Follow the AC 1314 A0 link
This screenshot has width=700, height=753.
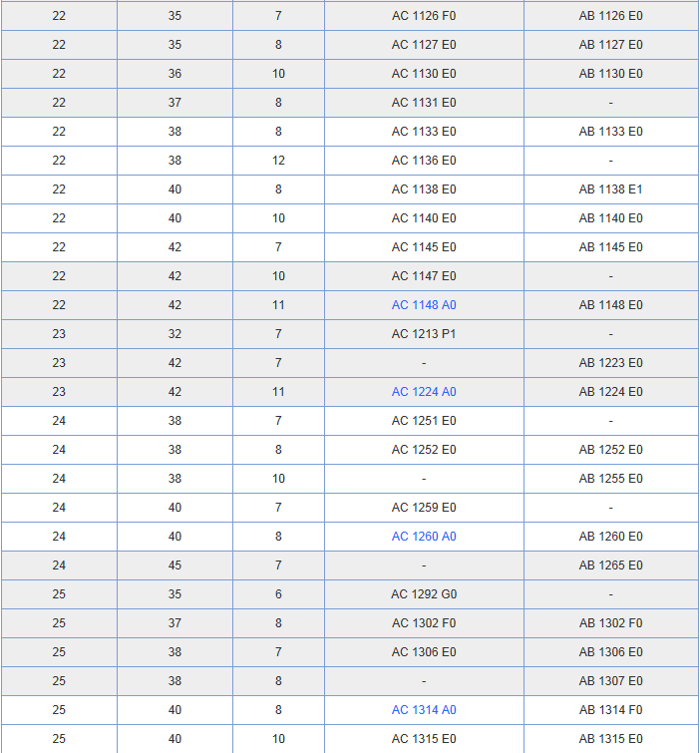click(424, 710)
